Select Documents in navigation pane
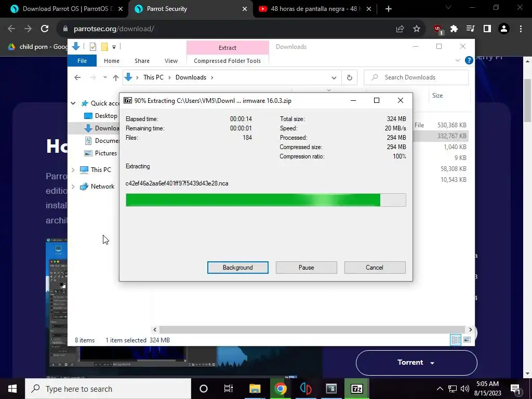The image size is (532, 399). point(102,140)
